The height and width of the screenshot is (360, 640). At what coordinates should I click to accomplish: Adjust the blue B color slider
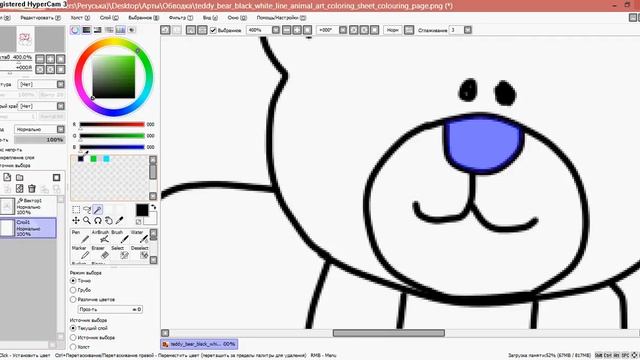[x=112, y=147]
